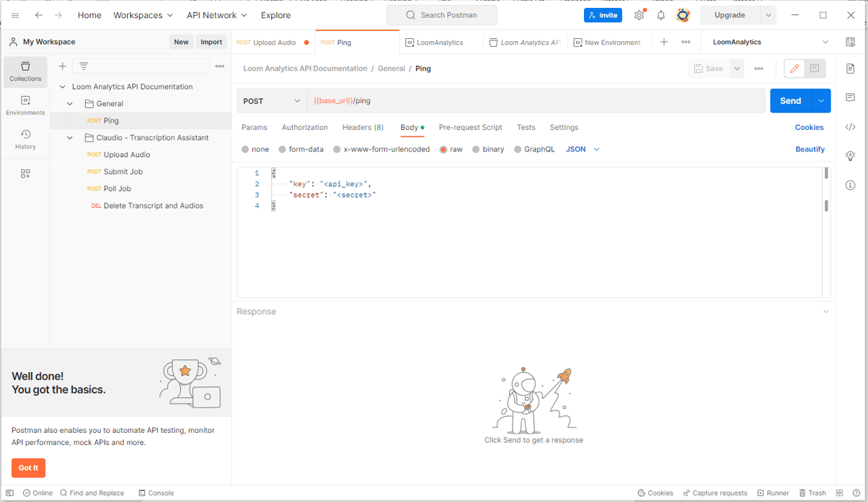Open the Save button dropdown arrow
The image size is (868, 502).
point(737,69)
